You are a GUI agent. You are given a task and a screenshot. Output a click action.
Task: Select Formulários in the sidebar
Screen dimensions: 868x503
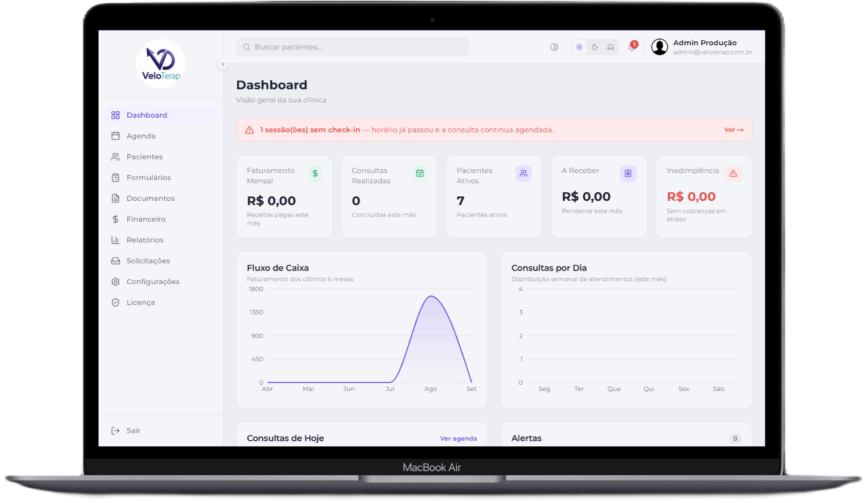click(161, 178)
